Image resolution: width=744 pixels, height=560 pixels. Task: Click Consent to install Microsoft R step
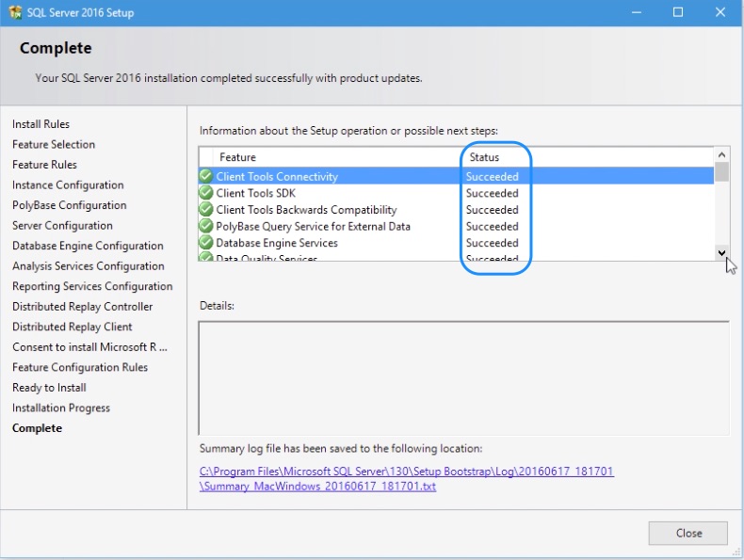(89, 347)
